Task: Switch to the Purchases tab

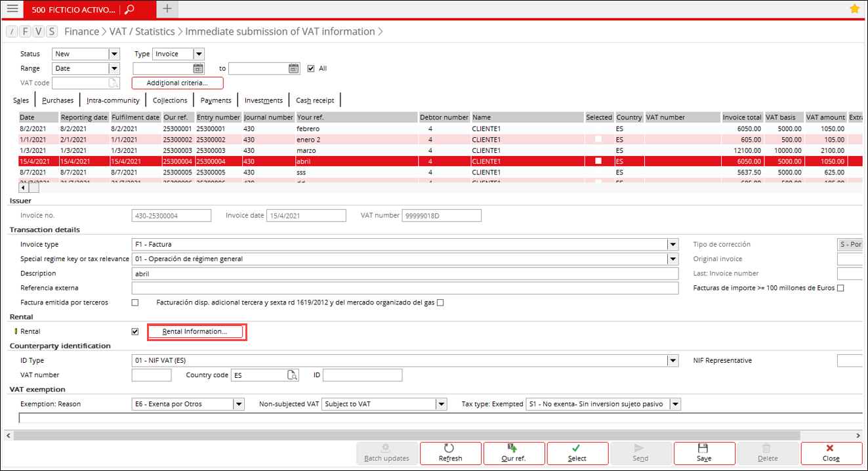Action: (x=58, y=100)
